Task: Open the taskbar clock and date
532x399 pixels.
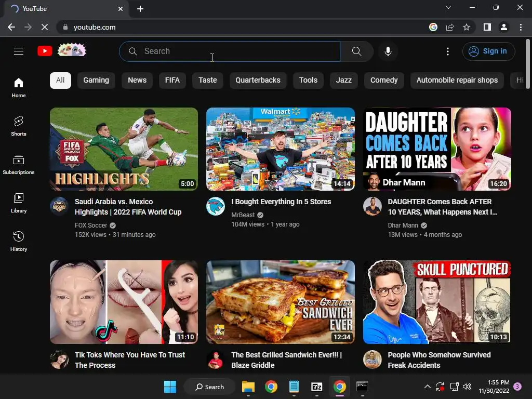Action: [494, 387]
